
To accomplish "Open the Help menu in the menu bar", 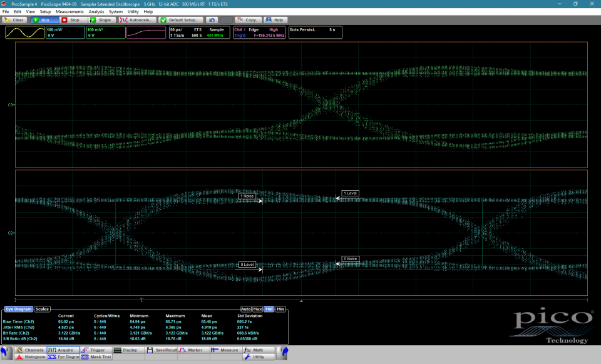I will pos(148,12).
